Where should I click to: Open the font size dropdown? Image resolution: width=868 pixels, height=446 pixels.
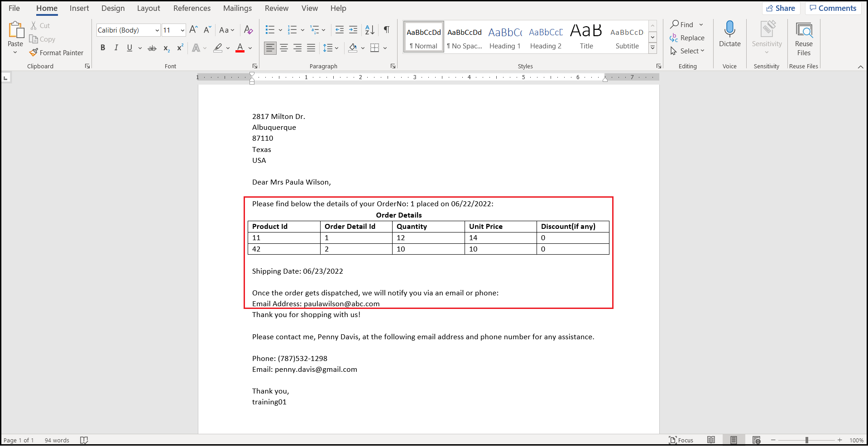coord(182,30)
